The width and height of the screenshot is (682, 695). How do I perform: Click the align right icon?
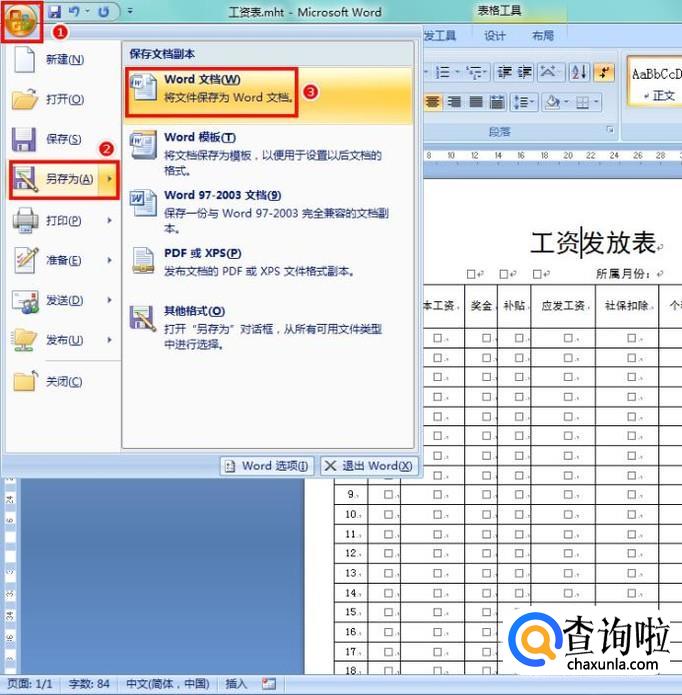(x=454, y=102)
